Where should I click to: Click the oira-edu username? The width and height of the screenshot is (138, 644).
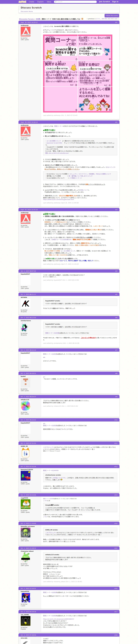coord(24,638)
